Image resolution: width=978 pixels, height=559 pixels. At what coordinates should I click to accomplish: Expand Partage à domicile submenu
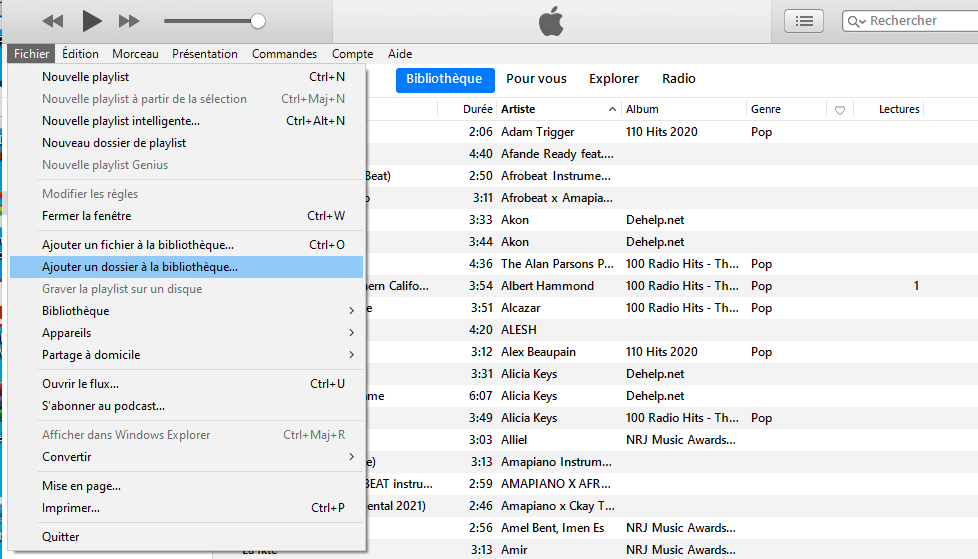(186, 355)
